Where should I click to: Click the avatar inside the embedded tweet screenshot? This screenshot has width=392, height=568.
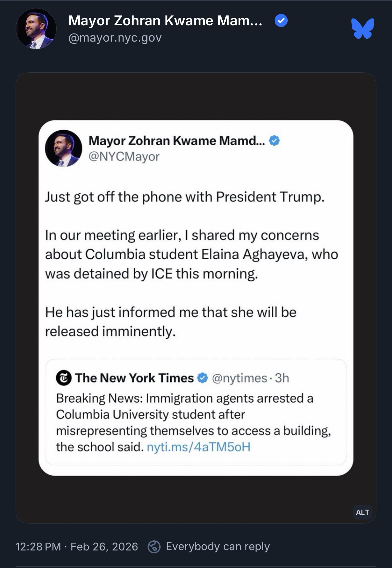pyautogui.click(x=63, y=148)
